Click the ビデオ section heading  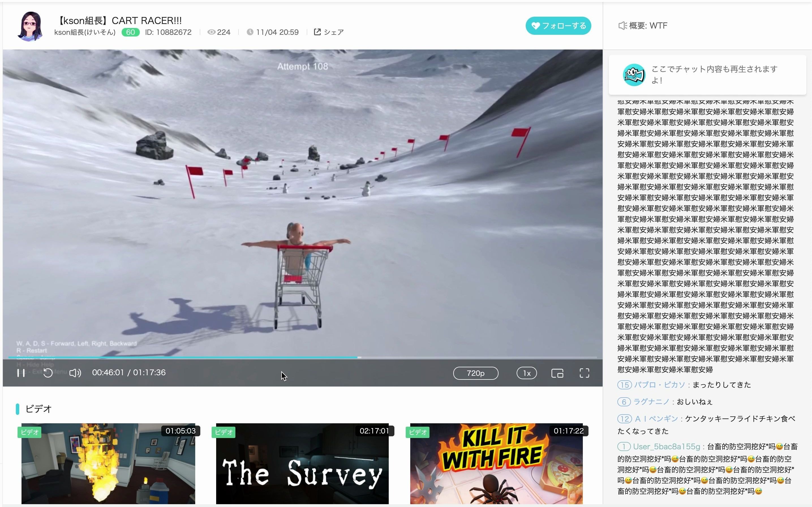[x=38, y=409]
